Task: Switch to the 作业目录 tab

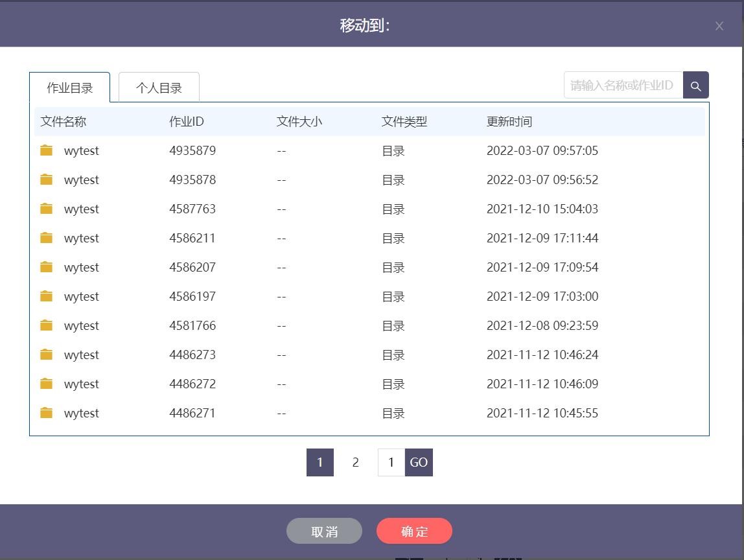Action: pos(70,88)
